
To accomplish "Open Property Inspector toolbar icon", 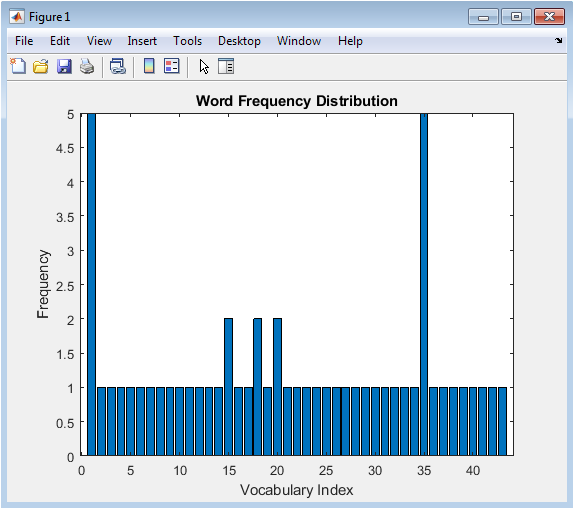I will [226, 66].
